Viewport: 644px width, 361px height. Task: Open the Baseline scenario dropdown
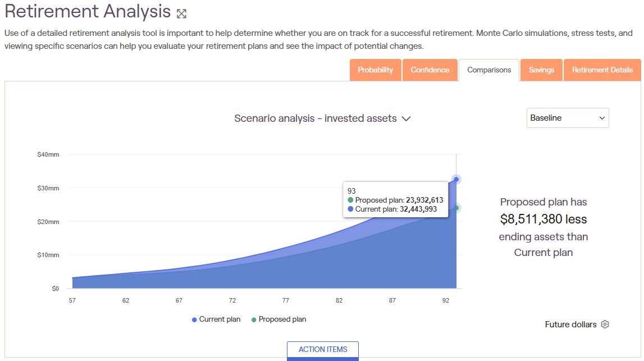567,118
